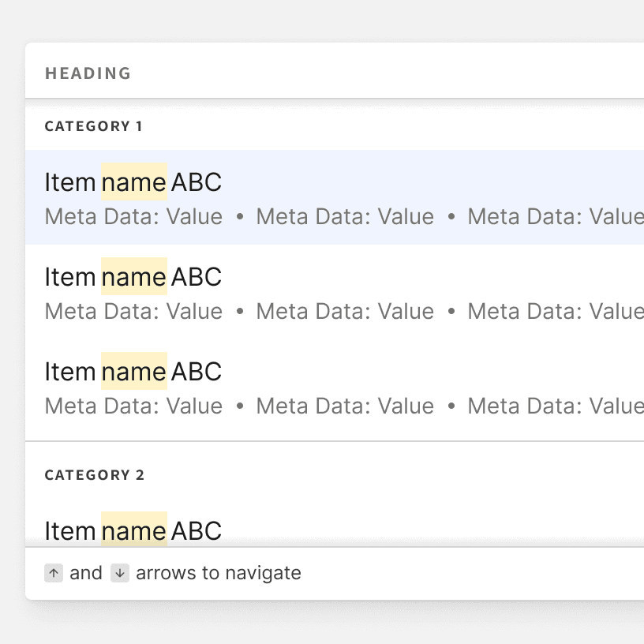Click the HEADING label at the top
The image size is (644, 644).
pyautogui.click(x=88, y=73)
